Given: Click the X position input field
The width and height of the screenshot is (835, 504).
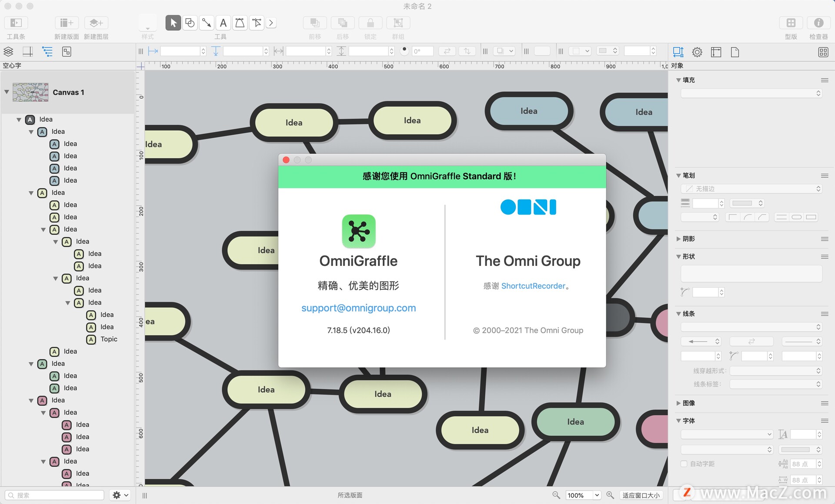Looking at the screenshot, I should point(180,51).
